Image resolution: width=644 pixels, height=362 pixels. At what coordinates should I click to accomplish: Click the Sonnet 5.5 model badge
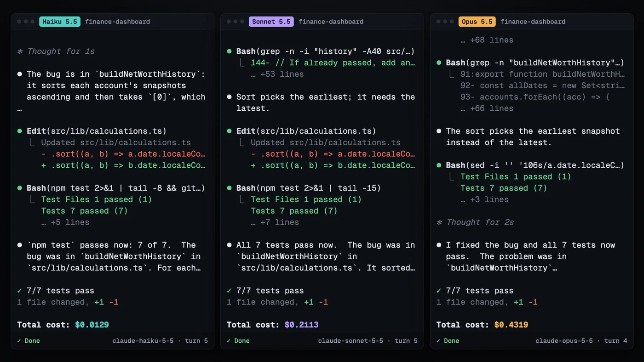pos(271,22)
